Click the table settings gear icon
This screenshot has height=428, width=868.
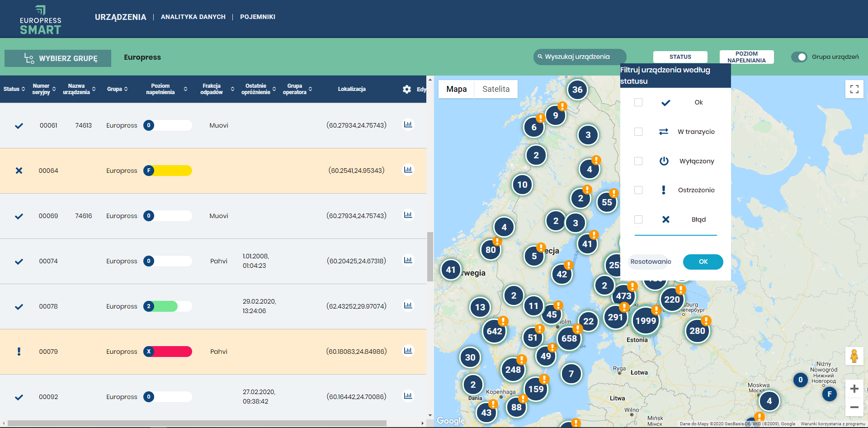pyautogui.click(x=407, y=89)
